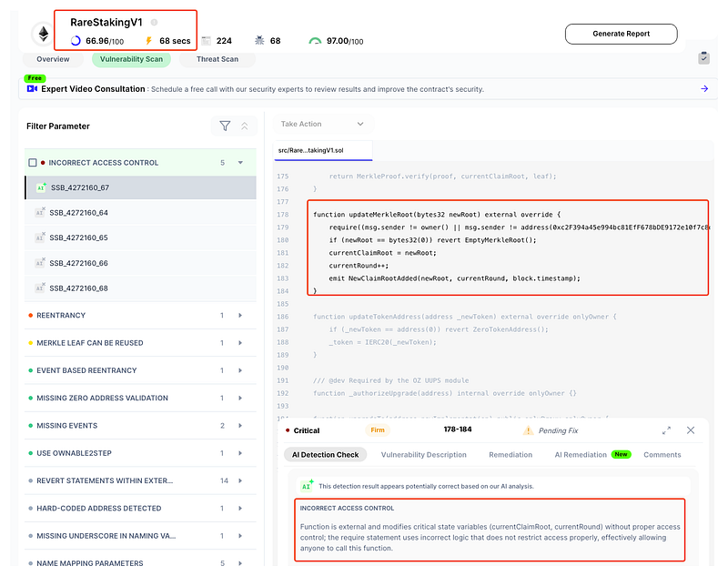Tick the Incorrect Access Control checkbox
The height and width of the screenshot is (576, 728).
[33, 163]
